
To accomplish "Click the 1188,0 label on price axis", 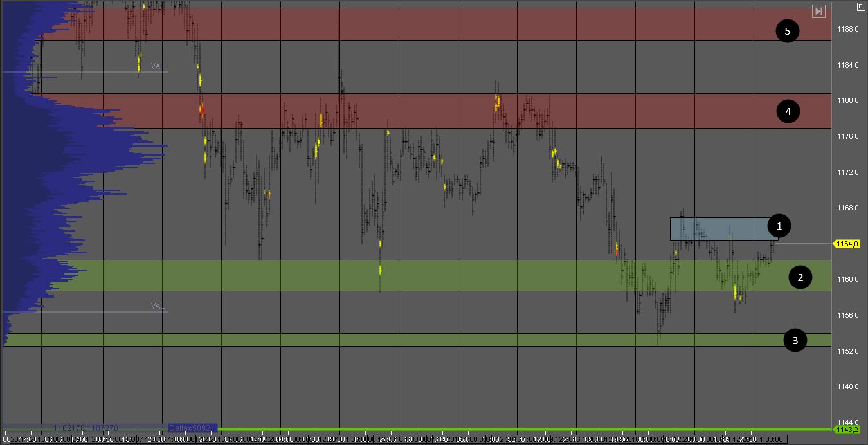I will pyautogui.click(x=846, y=29).
